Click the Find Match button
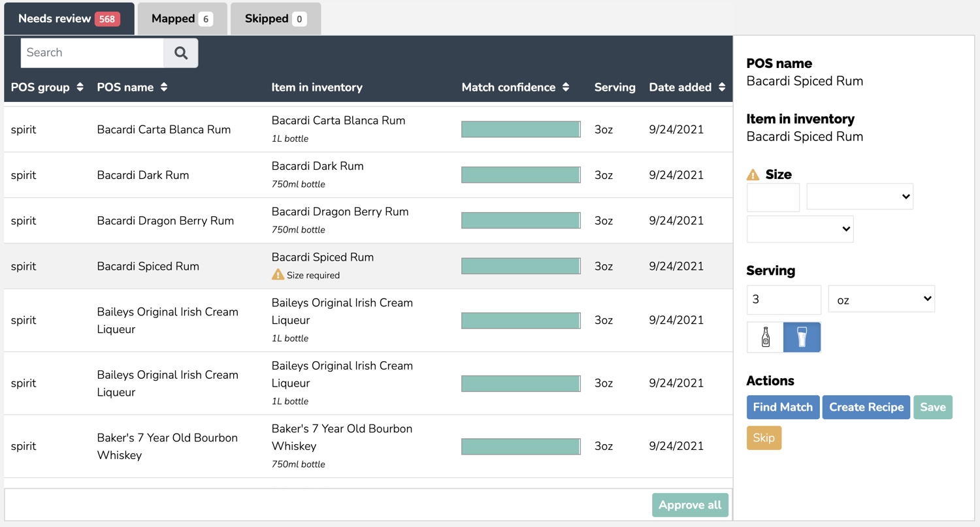Viewport: 980px width, 527px height. (783, 407)
